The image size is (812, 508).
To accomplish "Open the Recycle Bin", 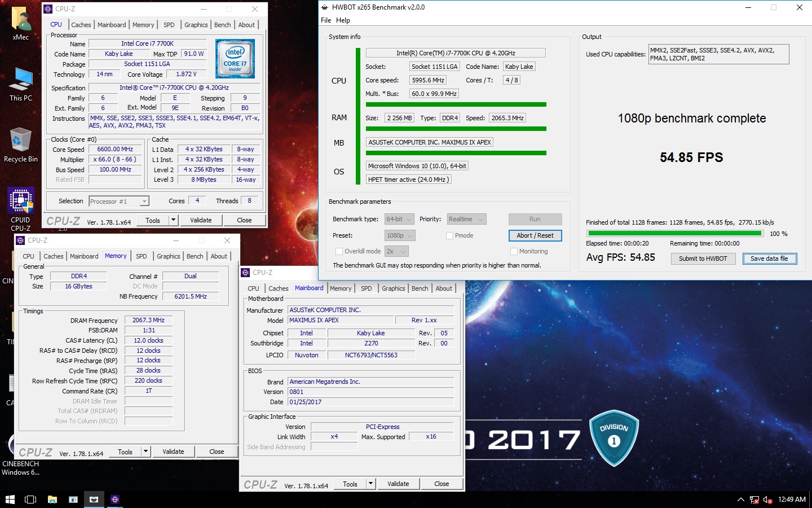I will pyautogui.click(x=21, y=146).
